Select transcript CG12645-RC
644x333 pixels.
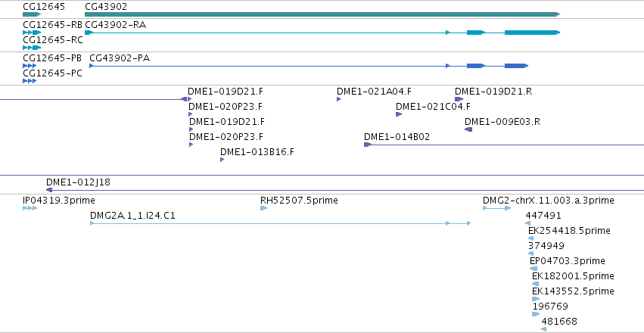point(32,48)
